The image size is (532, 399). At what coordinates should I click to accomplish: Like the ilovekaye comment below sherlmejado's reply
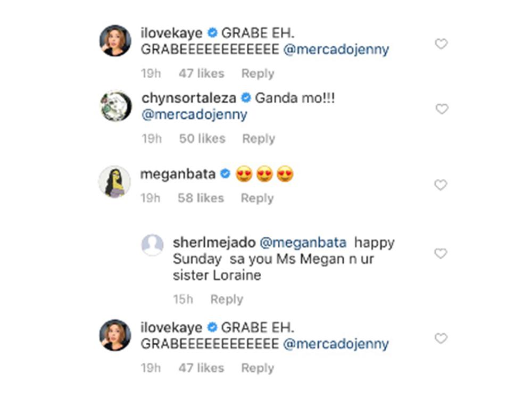(441, 338)
